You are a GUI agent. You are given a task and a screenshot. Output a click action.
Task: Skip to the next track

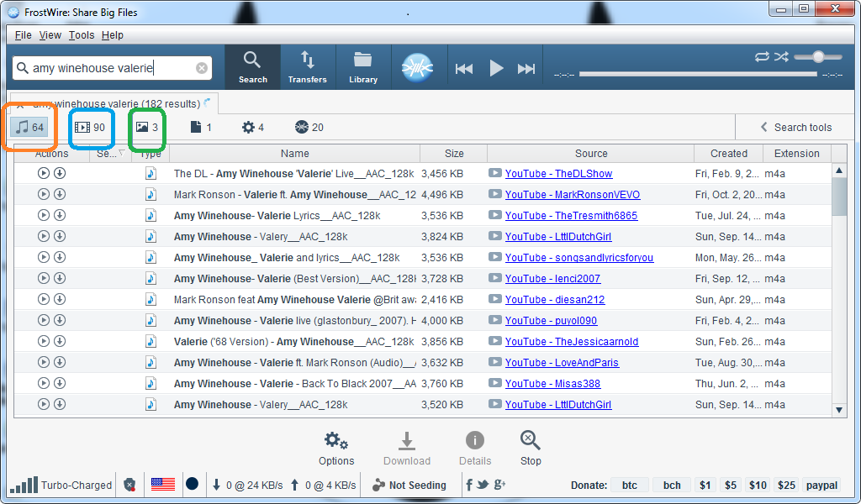(526, 69)
